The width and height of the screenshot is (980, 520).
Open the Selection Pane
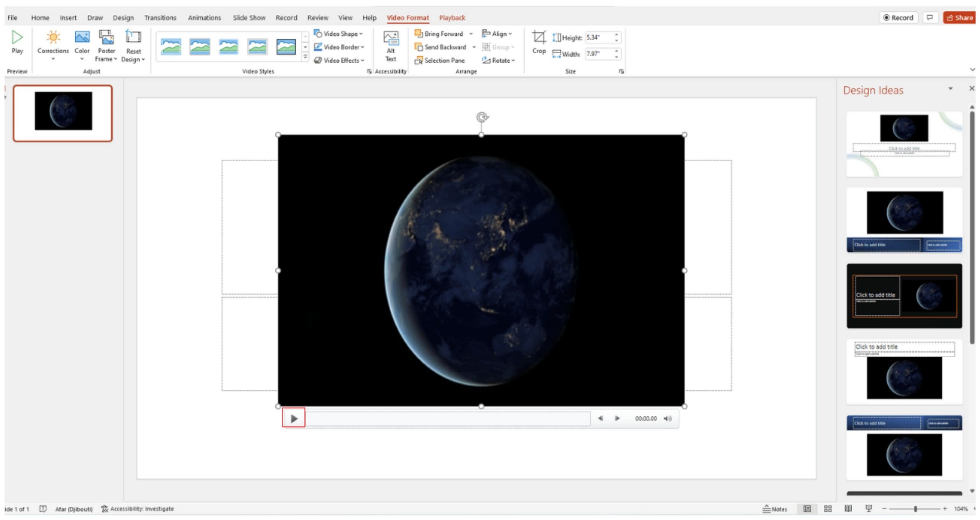[440, 60]
